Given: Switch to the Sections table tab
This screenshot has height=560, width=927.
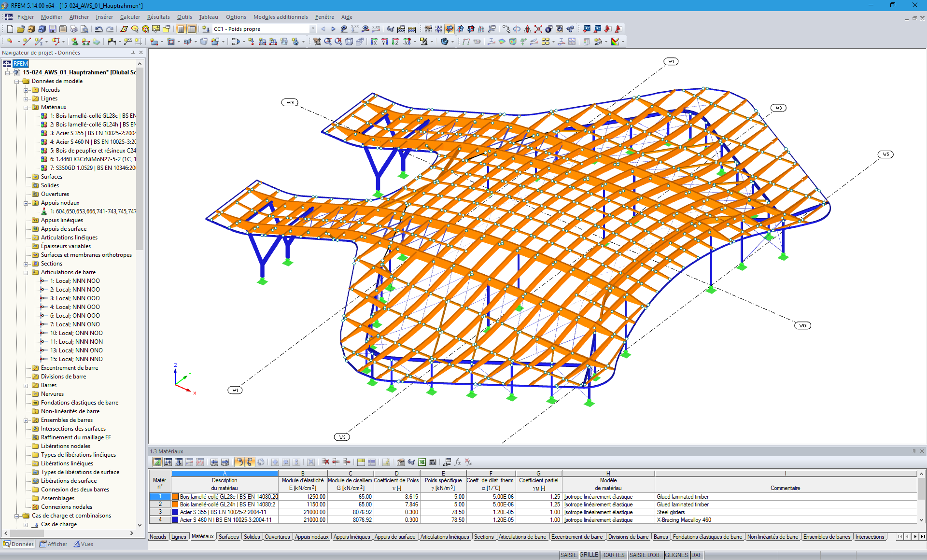Looking at the screenshot, I should tap(484, 537).
